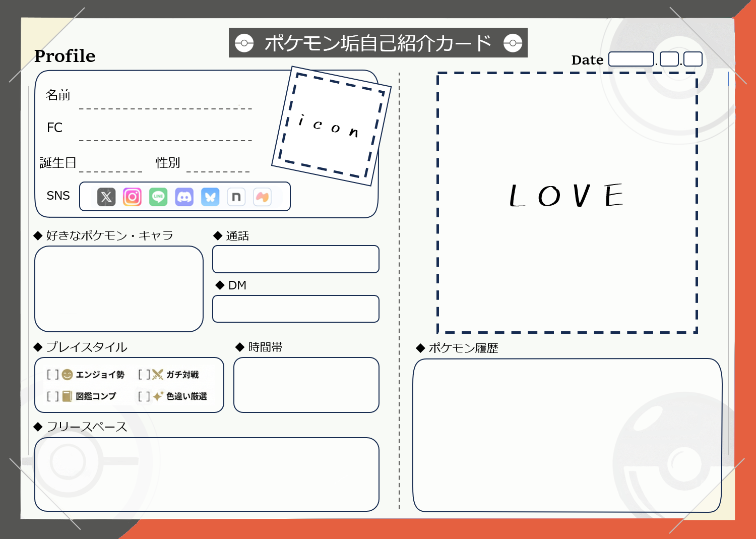Check the 色違い厳選 checkbox
756x539 pixels.
(x=145, y=397)
